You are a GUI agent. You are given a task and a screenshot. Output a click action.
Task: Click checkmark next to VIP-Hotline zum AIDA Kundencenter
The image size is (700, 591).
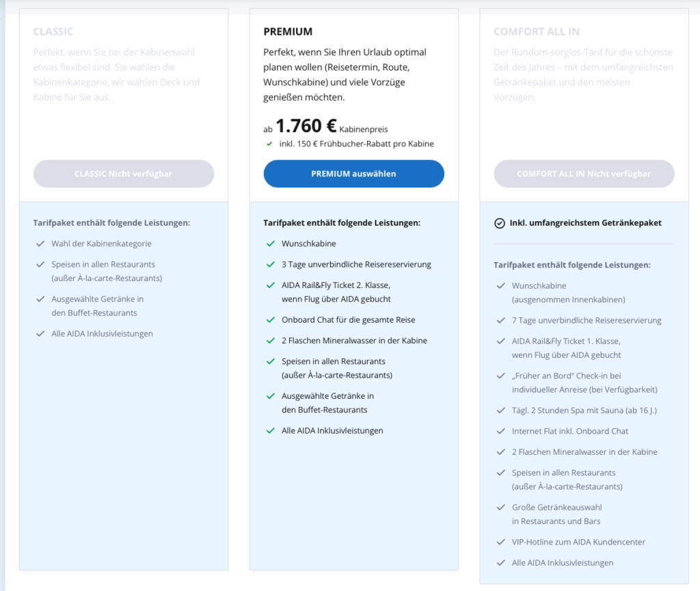tap(501, 542)
